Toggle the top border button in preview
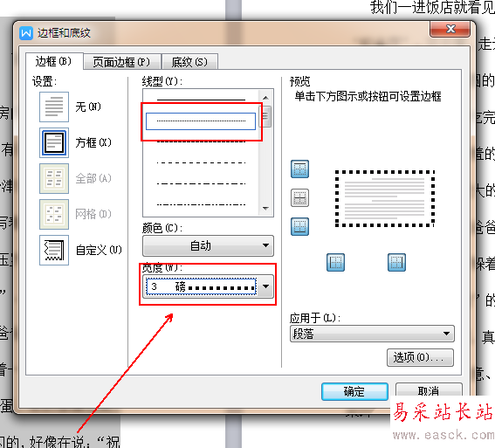This screenshot has width=495, height=448. coord(299,169)
